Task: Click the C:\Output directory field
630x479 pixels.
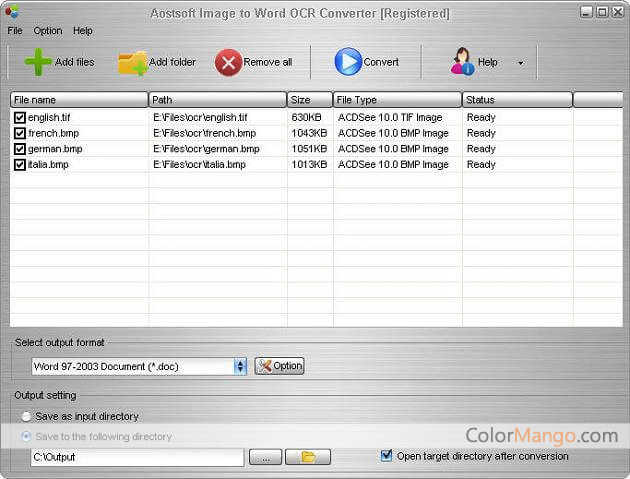Action: [x=137, y=457]
